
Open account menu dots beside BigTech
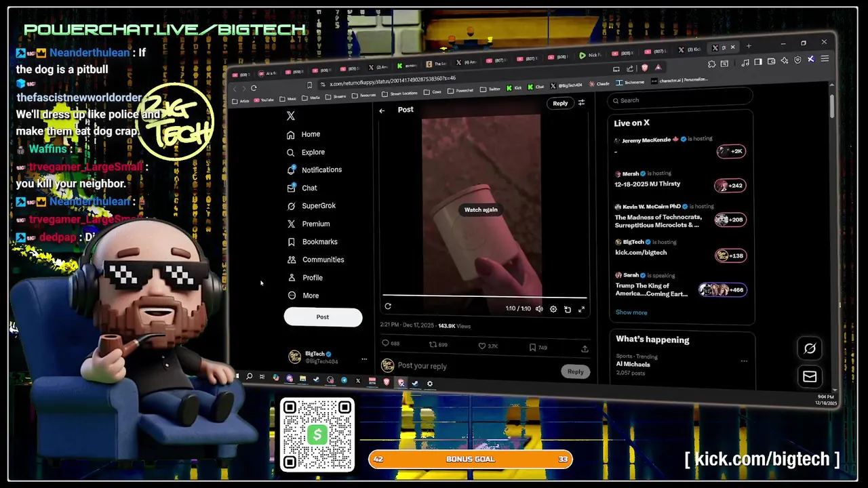click(x=364, y=359)
